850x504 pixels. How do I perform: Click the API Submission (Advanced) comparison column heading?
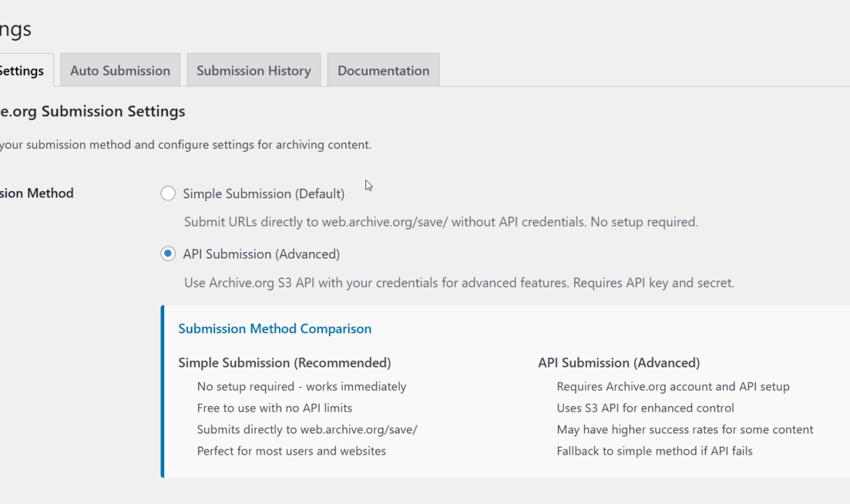click(618, 362)
